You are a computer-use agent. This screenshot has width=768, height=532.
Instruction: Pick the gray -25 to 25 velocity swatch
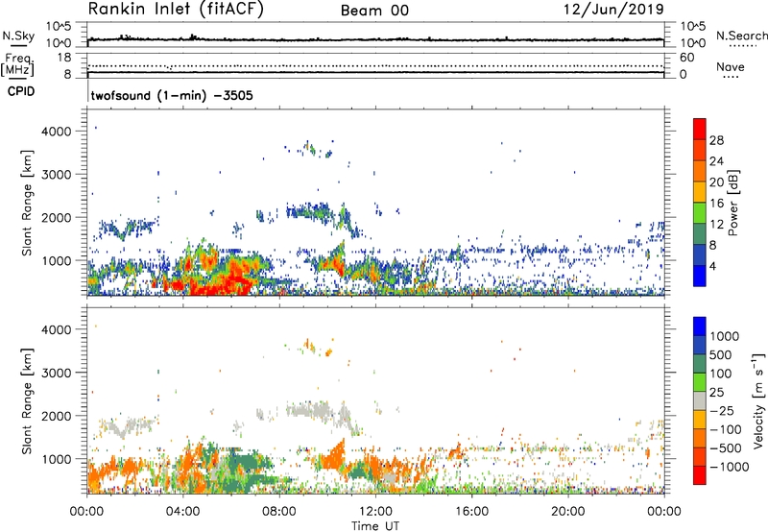(x=700, y=401)
